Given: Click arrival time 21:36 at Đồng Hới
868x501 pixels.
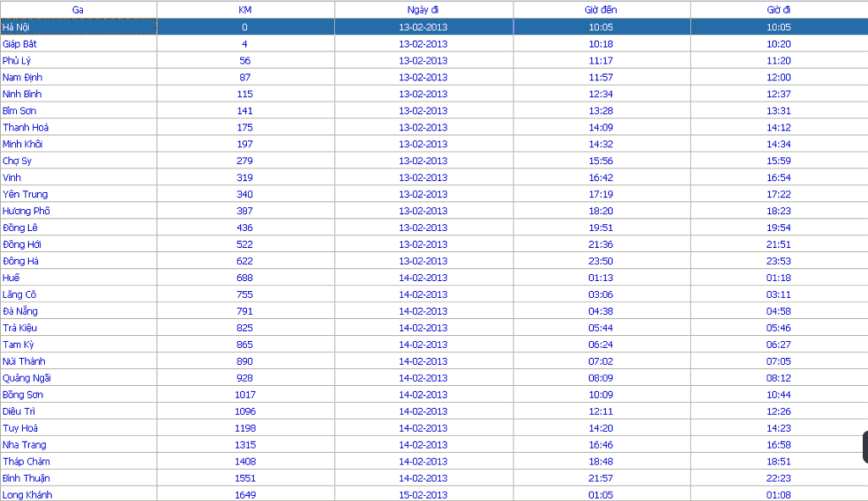Looking at the screenshot, I should click(601, 244).
